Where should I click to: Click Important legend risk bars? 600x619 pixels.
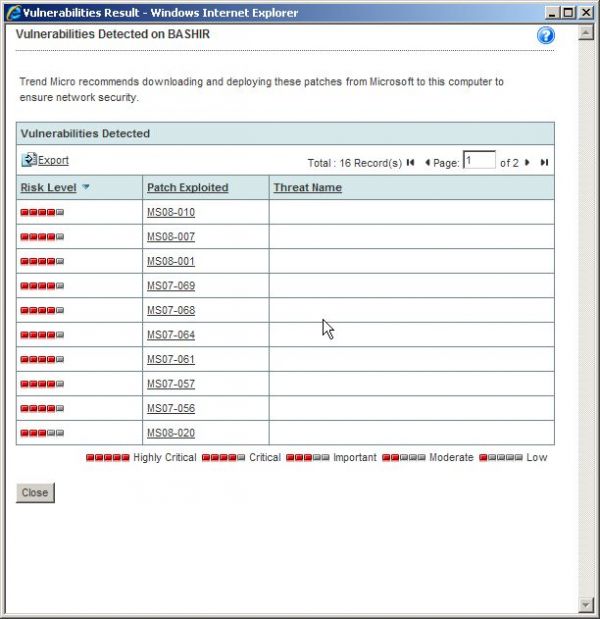308,458
